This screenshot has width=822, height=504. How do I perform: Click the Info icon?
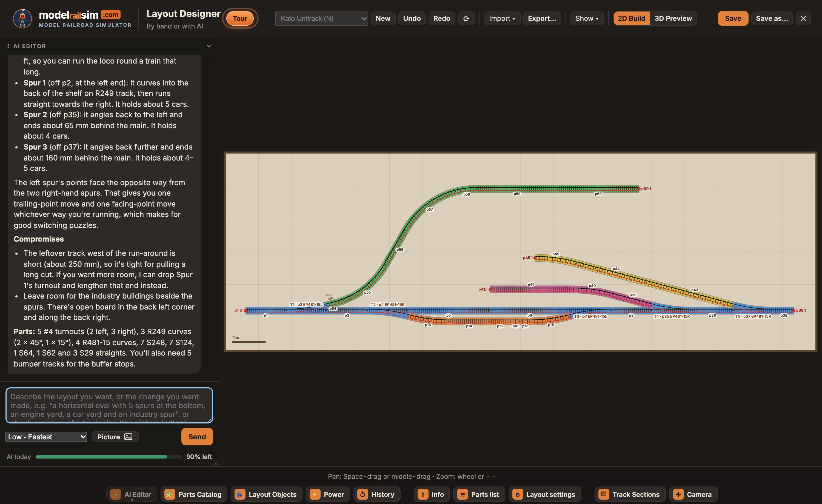click(423, 494)
